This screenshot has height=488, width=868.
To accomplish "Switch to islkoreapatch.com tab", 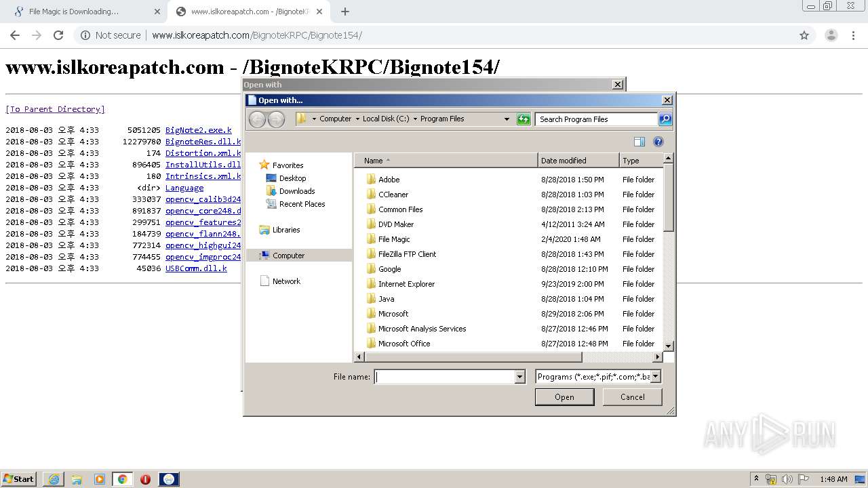I will click(x=248, y=12).
